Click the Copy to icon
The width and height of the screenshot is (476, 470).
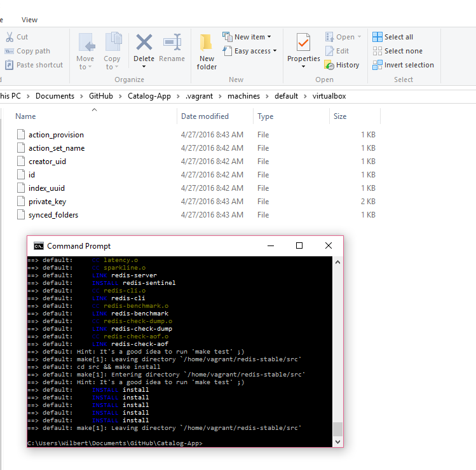pos(113,42)
